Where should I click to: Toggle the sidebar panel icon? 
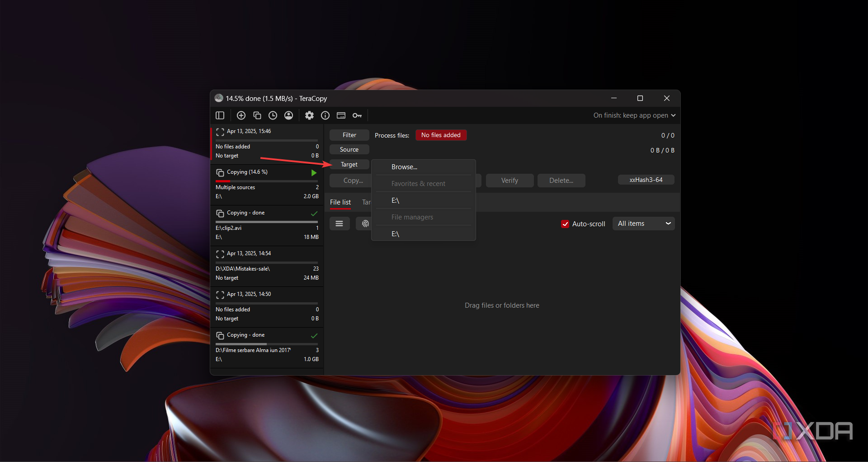pyautogui.click(x=220, y=115)
